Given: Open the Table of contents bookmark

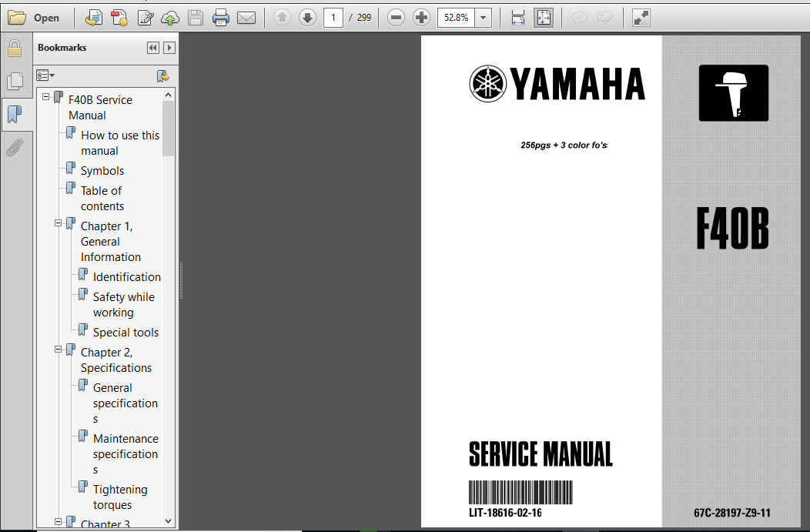Looking at the screenshot, I should [102, 199].
